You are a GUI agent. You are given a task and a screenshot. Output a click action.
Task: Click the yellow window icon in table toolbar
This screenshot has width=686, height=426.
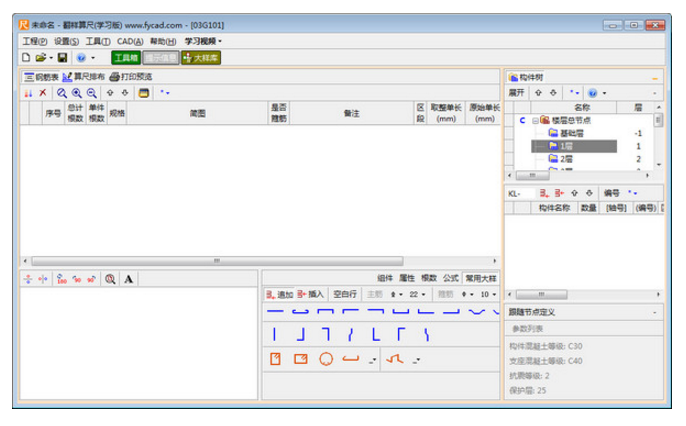coord(144,93)
